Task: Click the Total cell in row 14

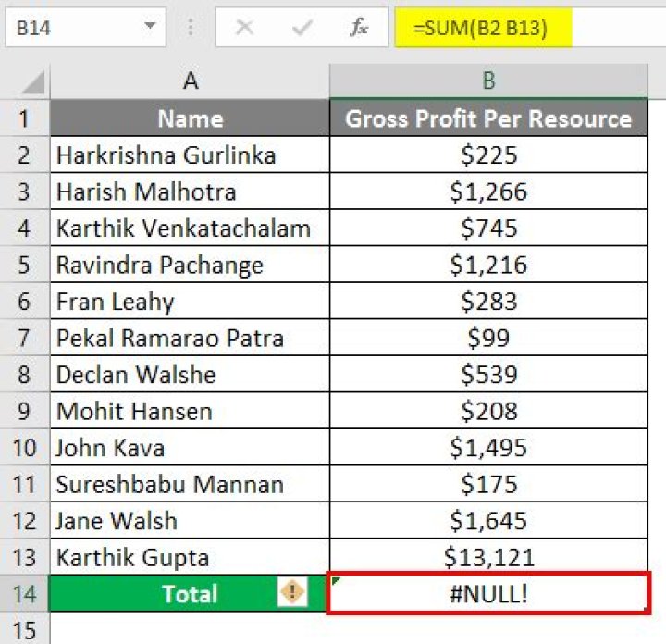Action: point(190,593)
